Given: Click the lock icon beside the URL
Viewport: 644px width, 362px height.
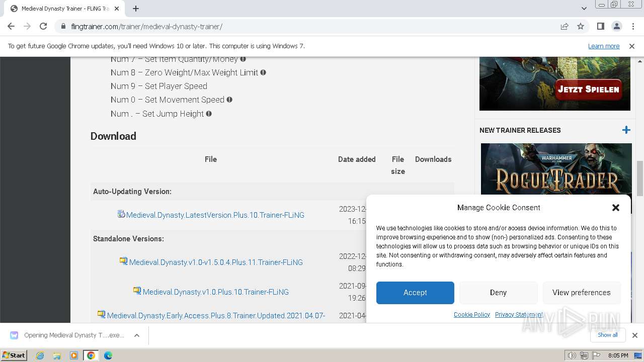Looking at the screenshot, I should [63, 26].
